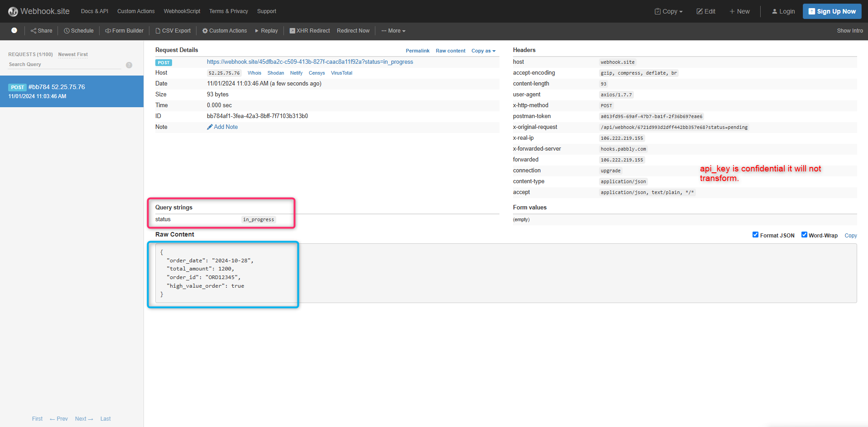Click the Edit button in header
This screenshot has height=427, width=868.
(x=706, y=11)
